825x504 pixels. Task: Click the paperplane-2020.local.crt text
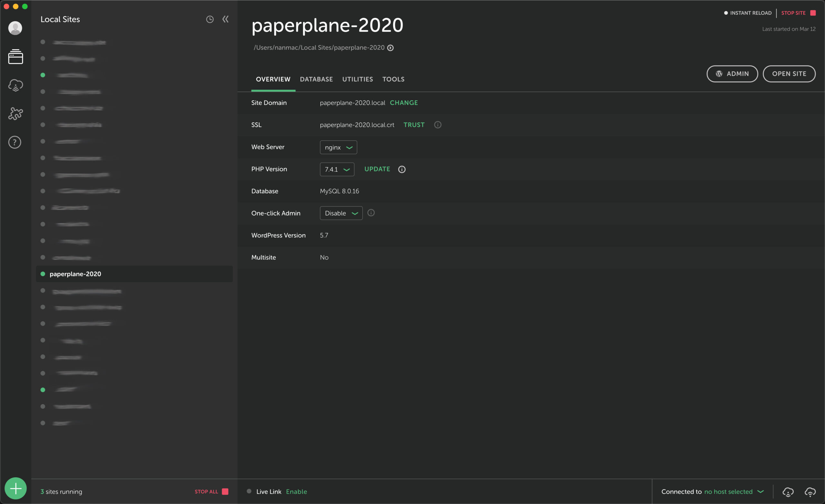pos(357,125)
